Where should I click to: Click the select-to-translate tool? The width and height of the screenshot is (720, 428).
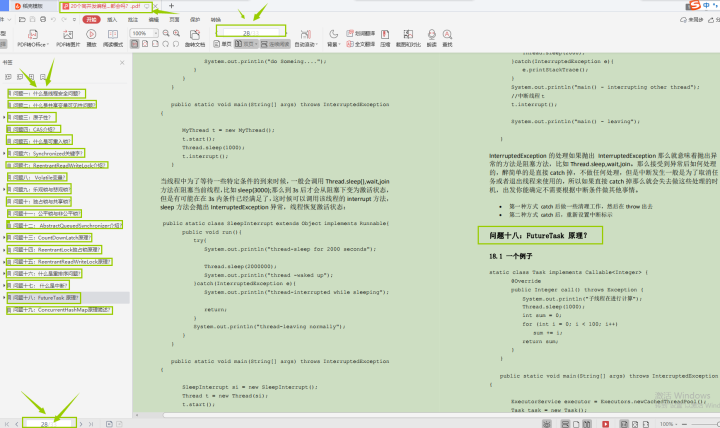pyautogui.click(x=360, y=34)
